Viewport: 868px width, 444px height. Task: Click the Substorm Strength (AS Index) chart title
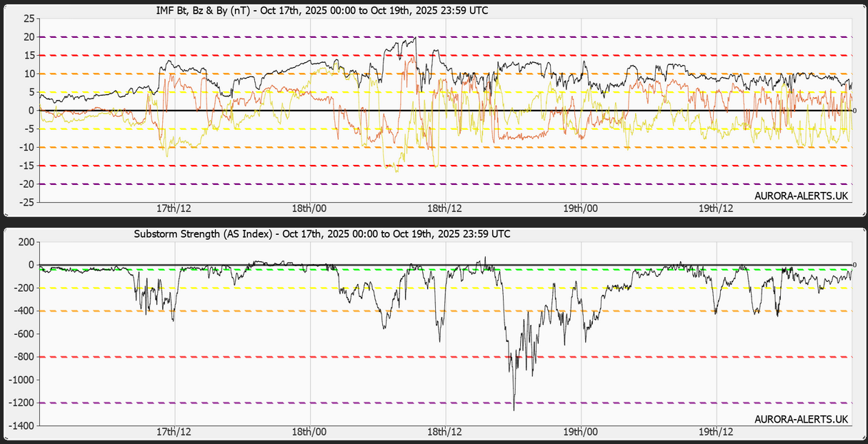point(322,234)
